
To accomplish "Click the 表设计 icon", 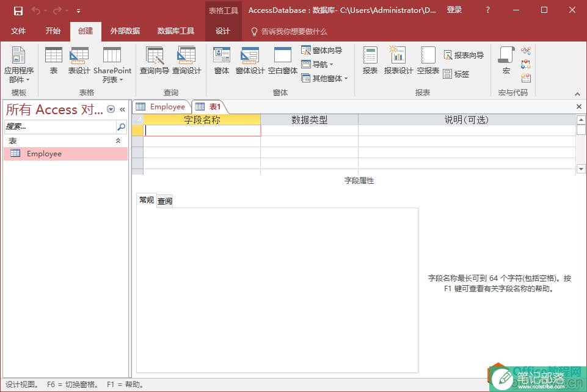I will pos(79,60).
